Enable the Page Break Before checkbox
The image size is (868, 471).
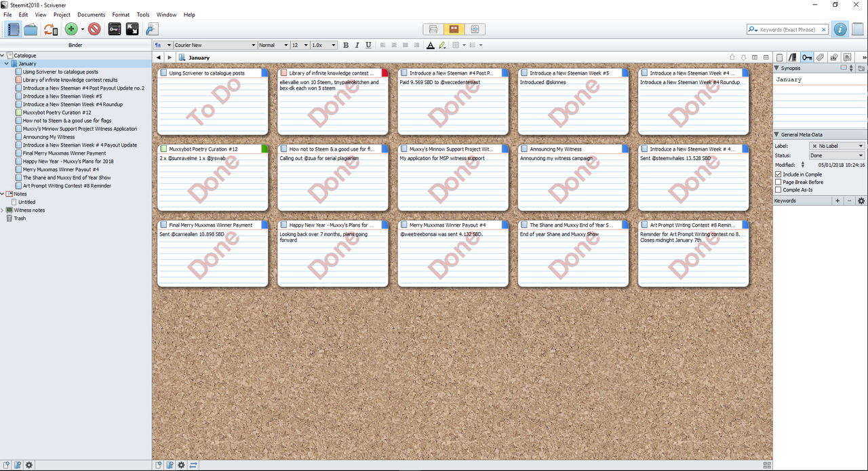click(x=778, y=182)
